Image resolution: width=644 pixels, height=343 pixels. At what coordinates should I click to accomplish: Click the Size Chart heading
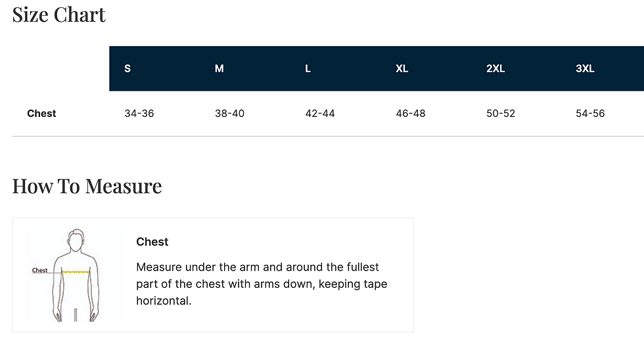[59, 14]
